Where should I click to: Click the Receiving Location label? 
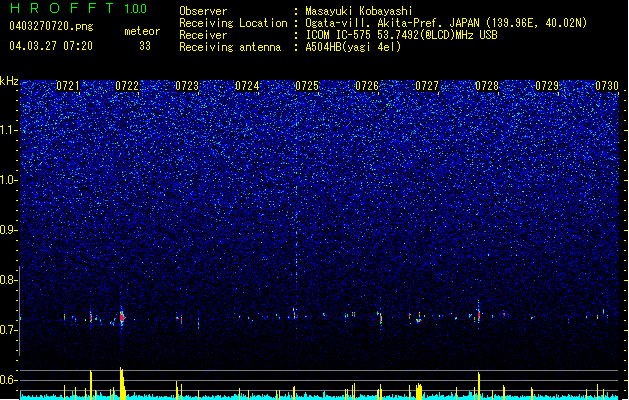[233, 23]
